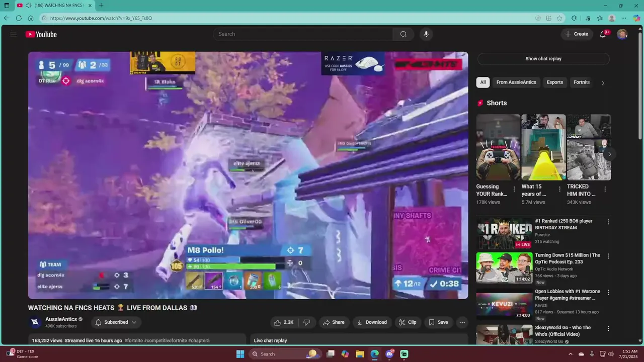Open the Subscribed dropdown for AussieAntics
Viewport: 644px width, 362px height.
pos(116,322)
